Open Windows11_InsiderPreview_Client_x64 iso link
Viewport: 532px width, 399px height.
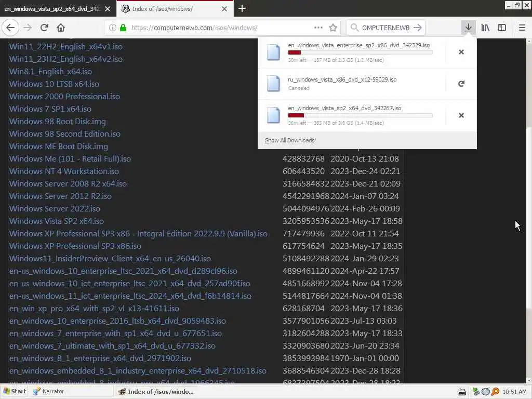pos(110,259)
